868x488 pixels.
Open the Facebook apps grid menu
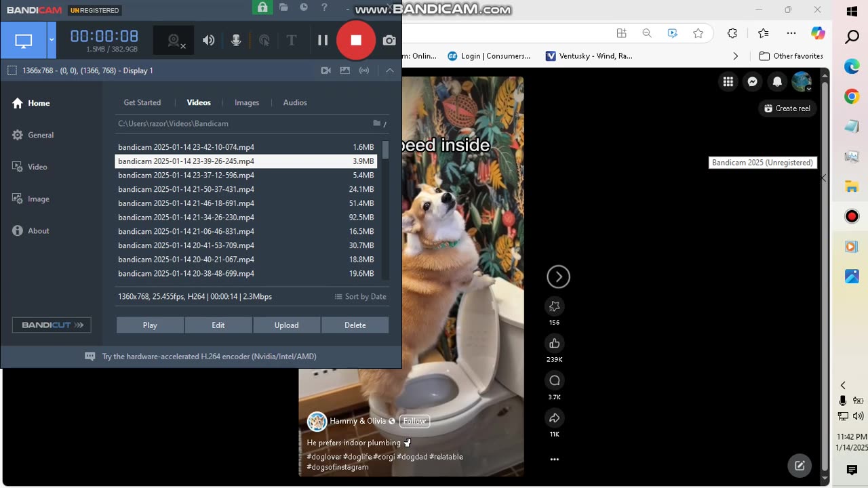pyautogui.click(x=728, y=81)
